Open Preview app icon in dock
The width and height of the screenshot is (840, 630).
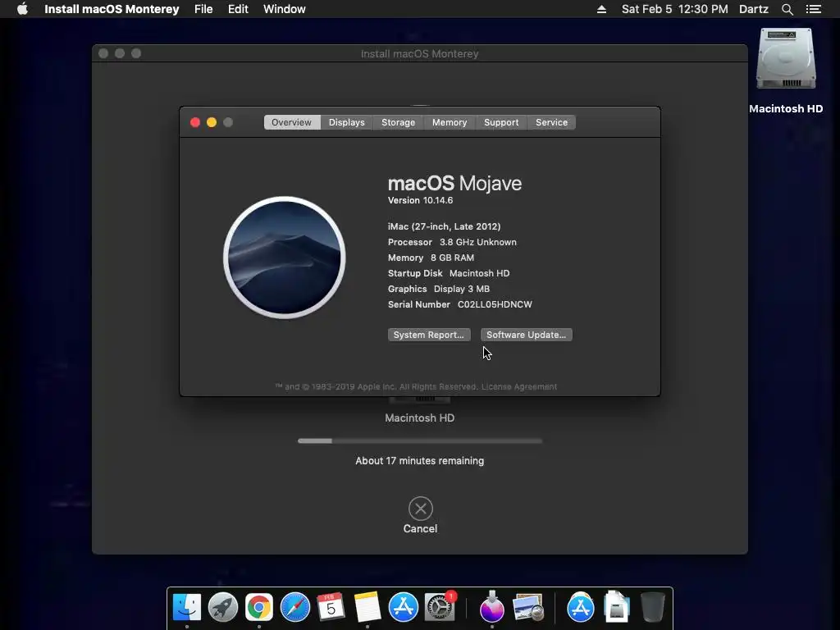(x=528, y=607)
